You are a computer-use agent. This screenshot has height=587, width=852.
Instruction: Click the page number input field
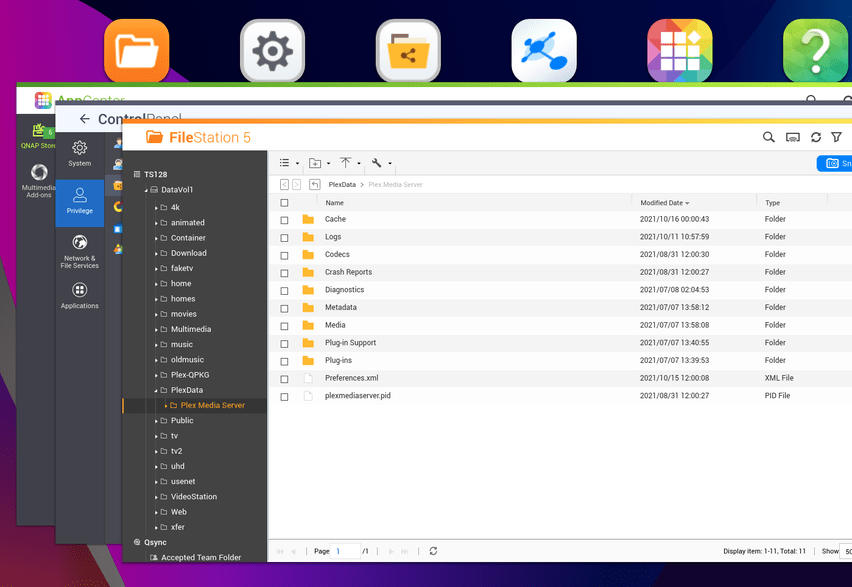coord(346,551)
